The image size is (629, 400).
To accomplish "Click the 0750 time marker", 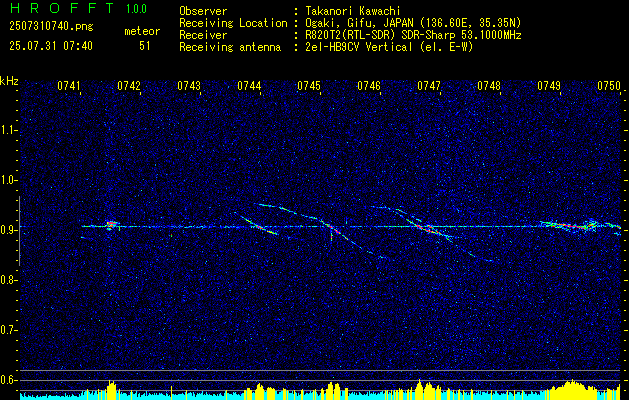I will [609, 86].
